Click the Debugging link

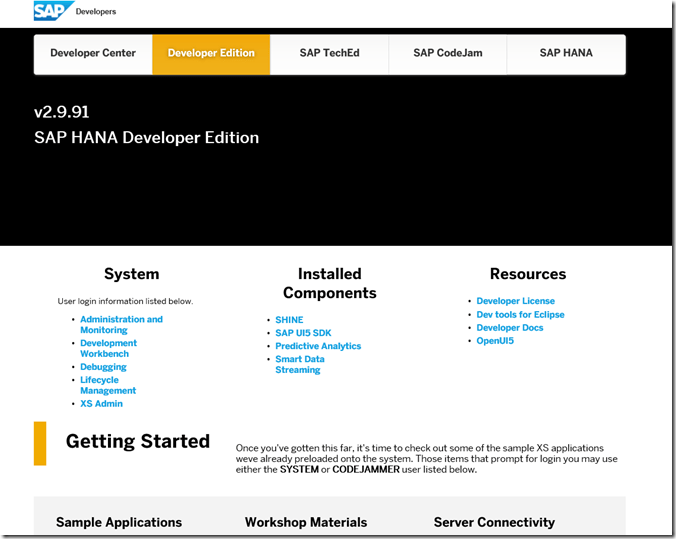103,367
